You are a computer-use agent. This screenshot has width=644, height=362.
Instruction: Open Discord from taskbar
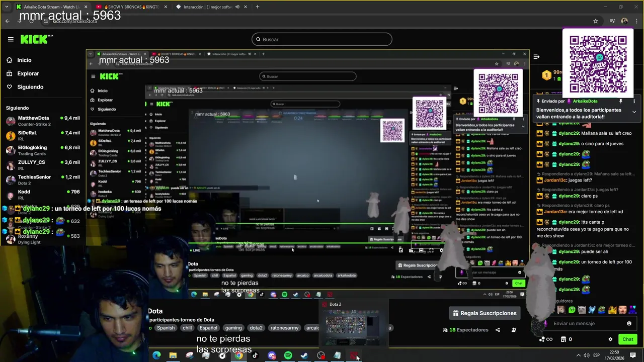pos(272,355)
